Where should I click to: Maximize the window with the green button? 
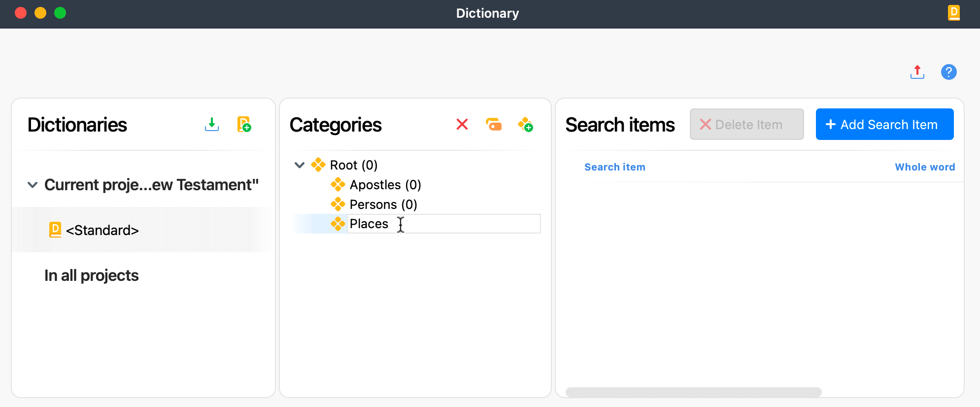click(60, 13)
